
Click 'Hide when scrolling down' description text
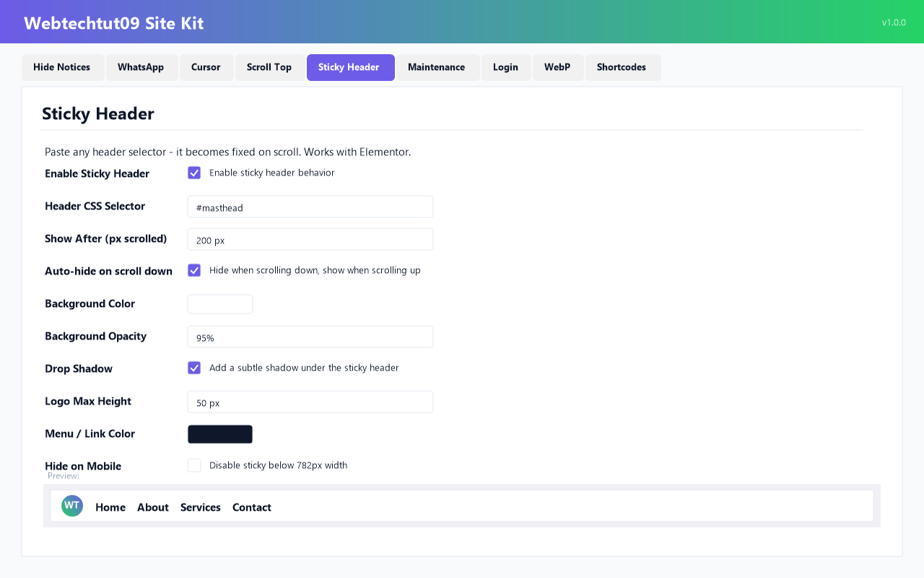(x=315, y=270)
